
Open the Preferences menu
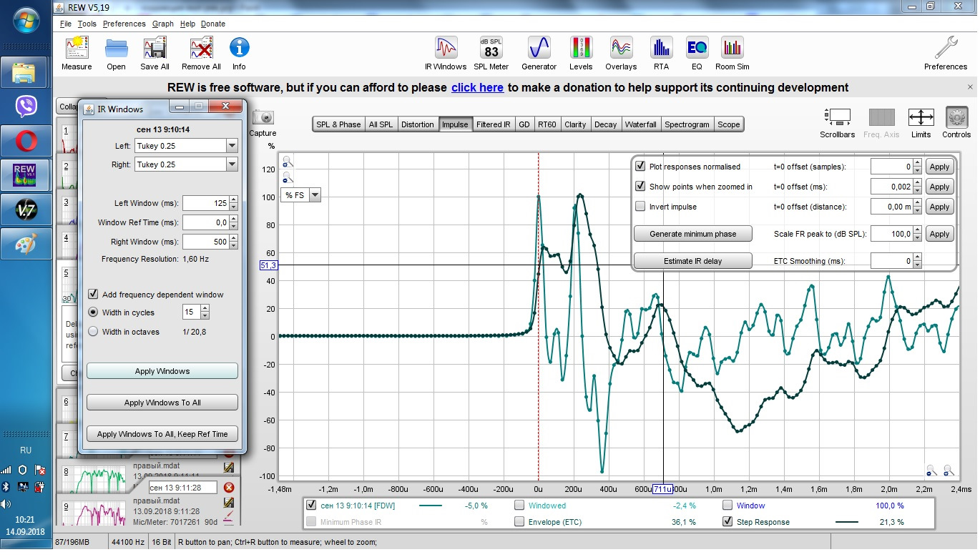[x=124, y=24]
